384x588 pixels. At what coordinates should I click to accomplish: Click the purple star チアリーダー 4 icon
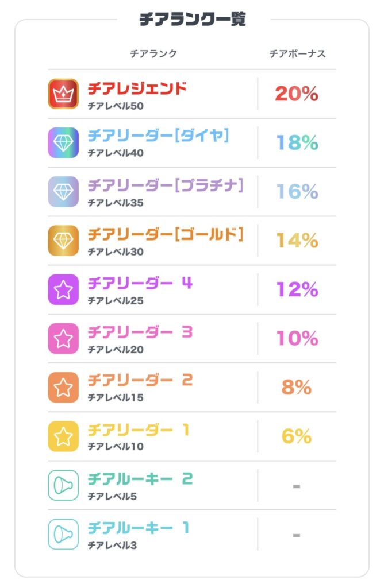coord(63,289)
